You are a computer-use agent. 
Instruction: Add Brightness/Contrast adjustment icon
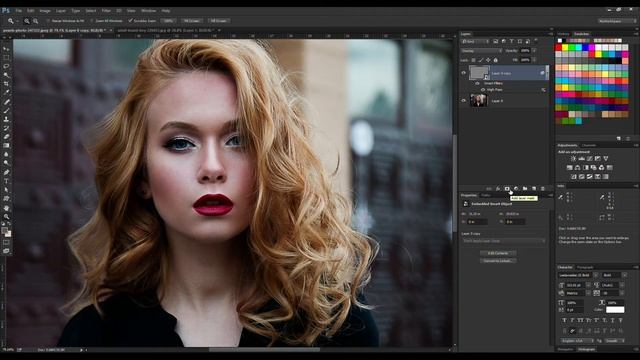tap(573, 158)
